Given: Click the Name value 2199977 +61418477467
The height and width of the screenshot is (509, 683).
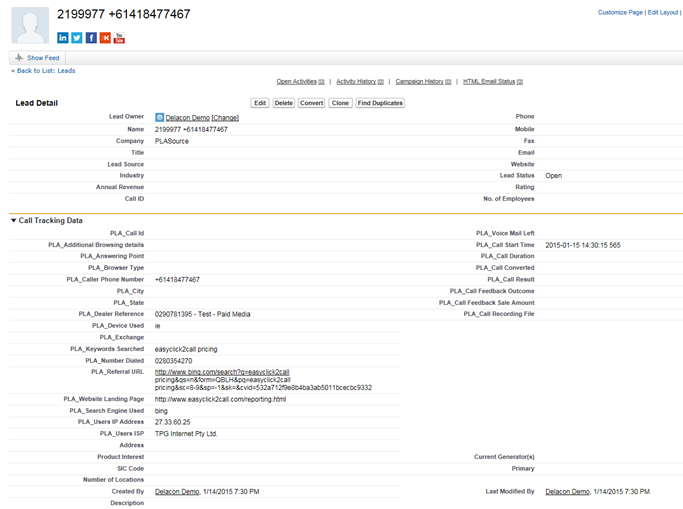Looking at the screenshot, I should [x=191, y=129].
